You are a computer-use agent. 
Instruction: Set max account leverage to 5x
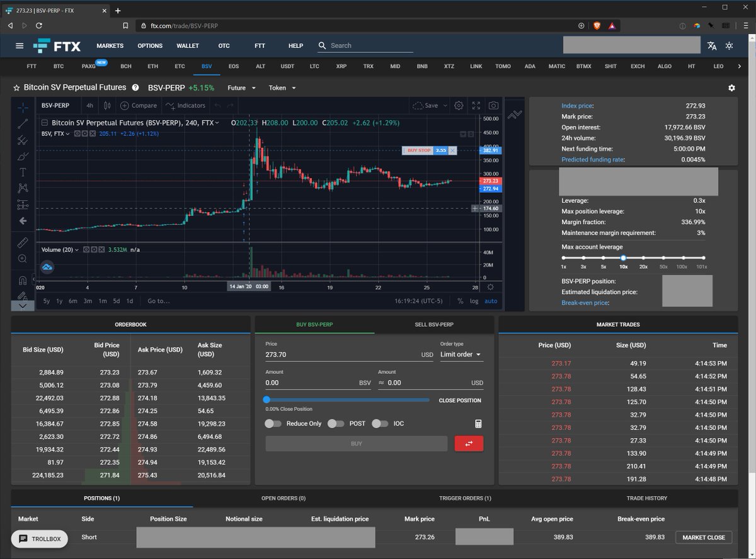click(x=603, y=257)
